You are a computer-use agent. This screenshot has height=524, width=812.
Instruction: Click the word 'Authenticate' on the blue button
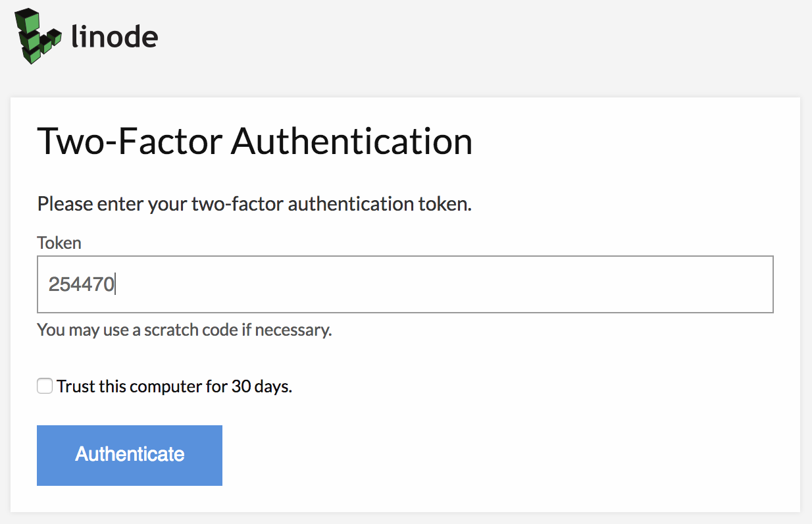tap(130, 454)
